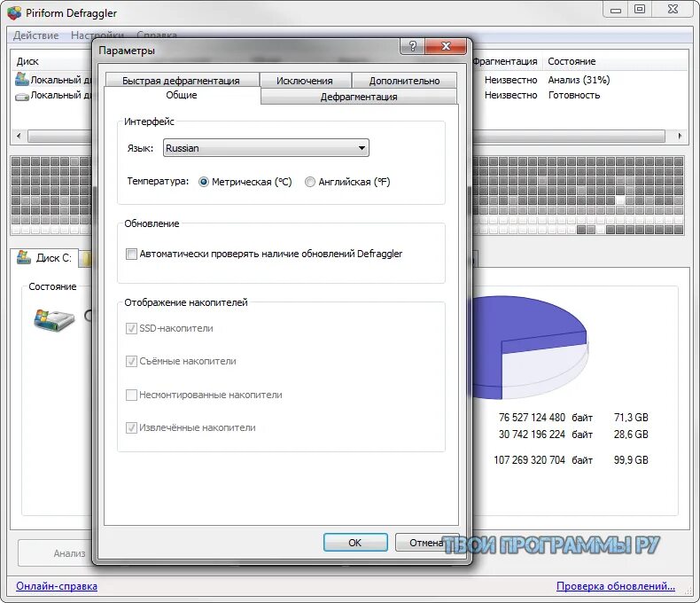Click the Disk C: tab icon
Image resolution: width=700 pixels, height=603 pixels.
24,257
